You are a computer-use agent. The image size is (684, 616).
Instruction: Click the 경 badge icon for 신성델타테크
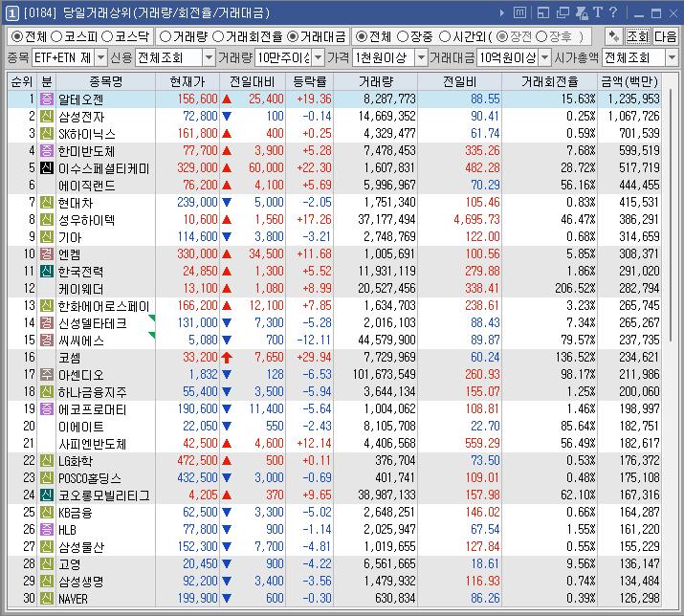point(47,322)
